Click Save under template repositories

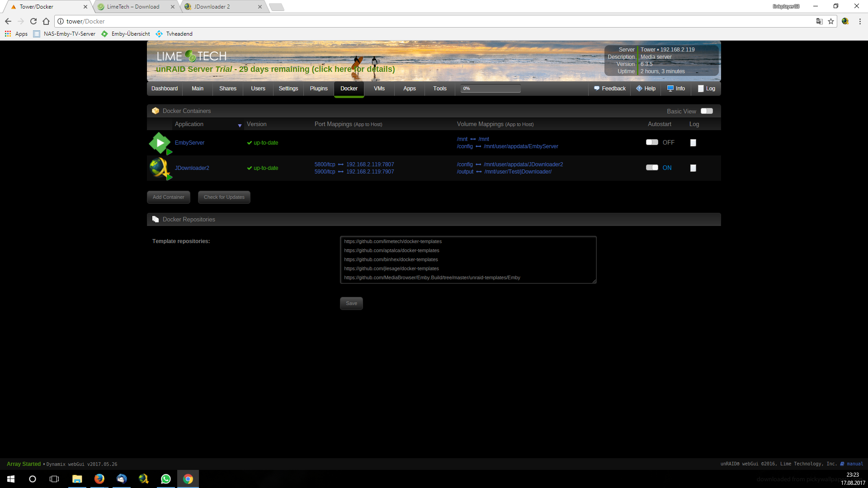coord(351,303)
